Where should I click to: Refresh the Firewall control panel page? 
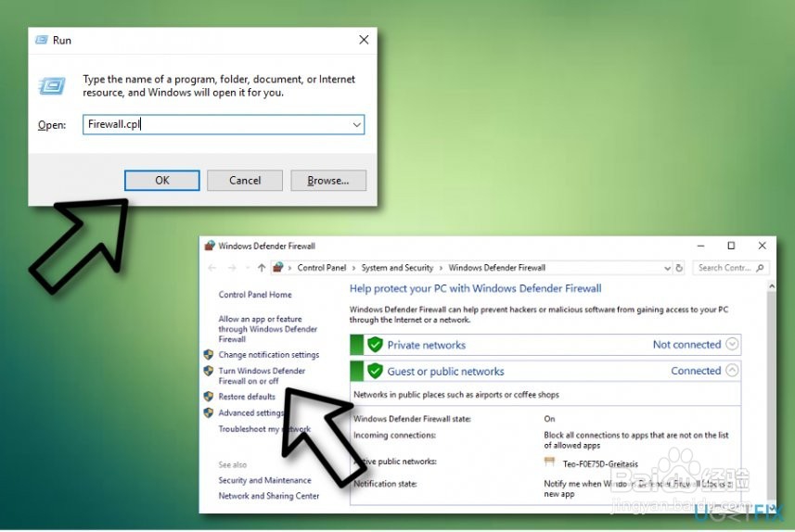[x=679, y=268]
